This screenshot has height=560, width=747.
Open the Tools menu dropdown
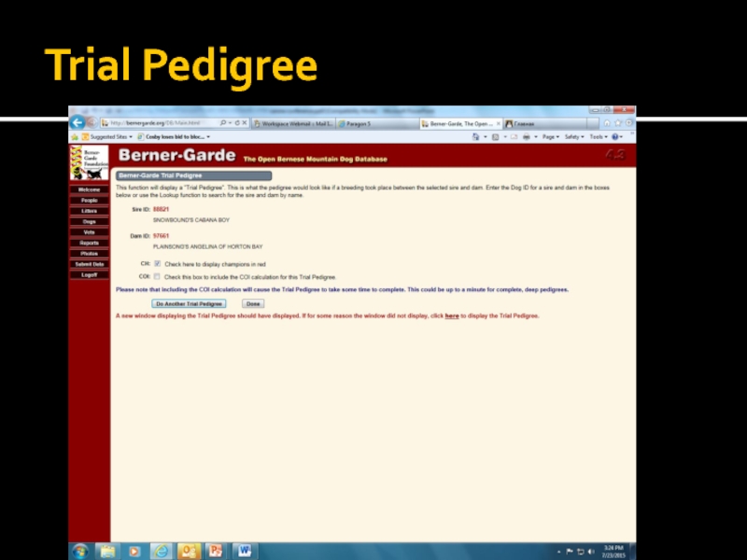[x=599, y=137]
